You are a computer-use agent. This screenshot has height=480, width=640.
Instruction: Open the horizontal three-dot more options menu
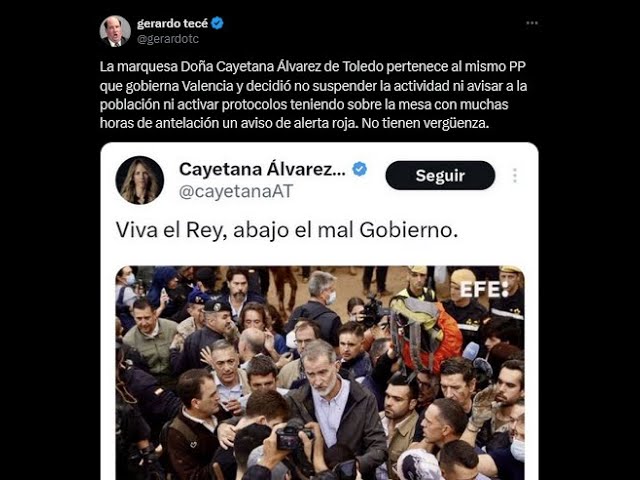(532, 23)
